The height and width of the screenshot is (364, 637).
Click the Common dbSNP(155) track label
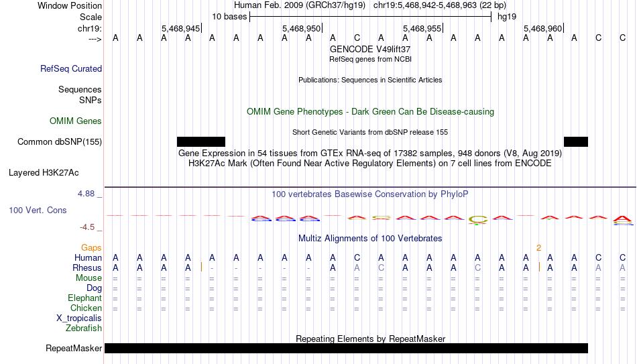pos(60,142)
